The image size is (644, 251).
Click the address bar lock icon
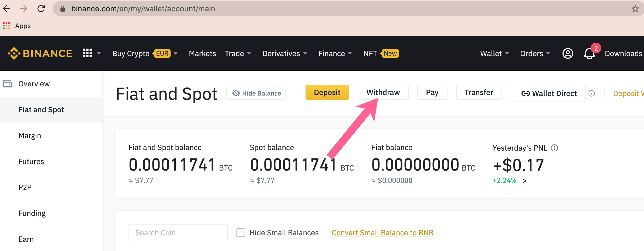(x=62, y=9)
